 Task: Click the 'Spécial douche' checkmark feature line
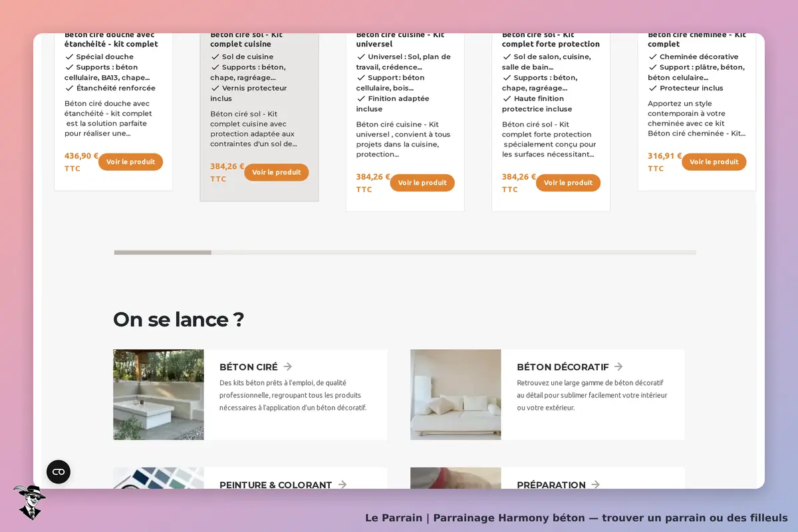pyautogui.click(x=99, y=57)
